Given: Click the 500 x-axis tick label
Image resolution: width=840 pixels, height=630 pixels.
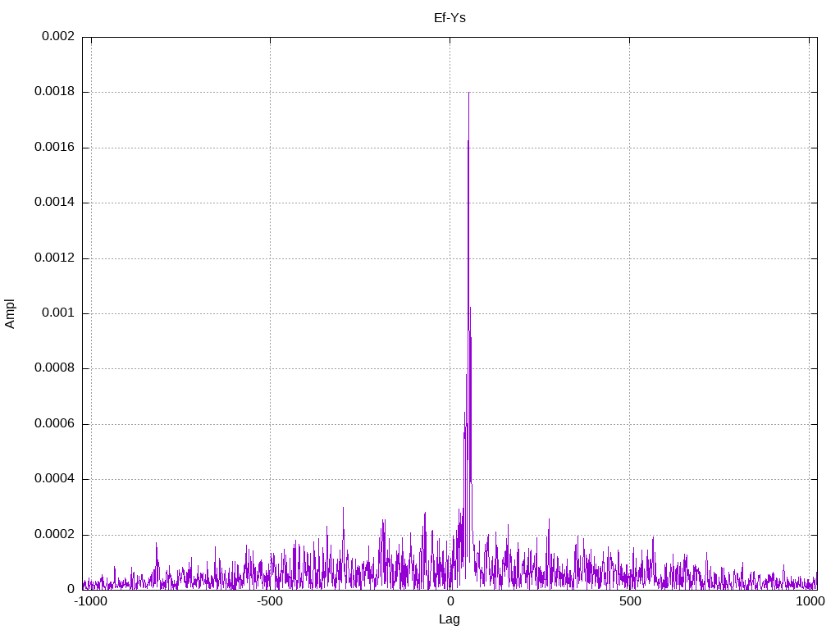Looking at the screenshot, I should [x=630, y=601].
